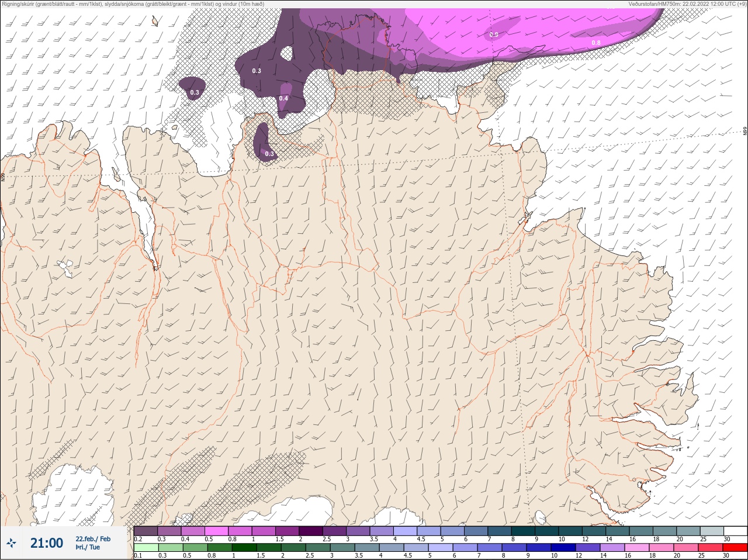Click the map title text starting 'Rigning/skúrir'
Screen dimensions: 748x560
tap(133, 4)
